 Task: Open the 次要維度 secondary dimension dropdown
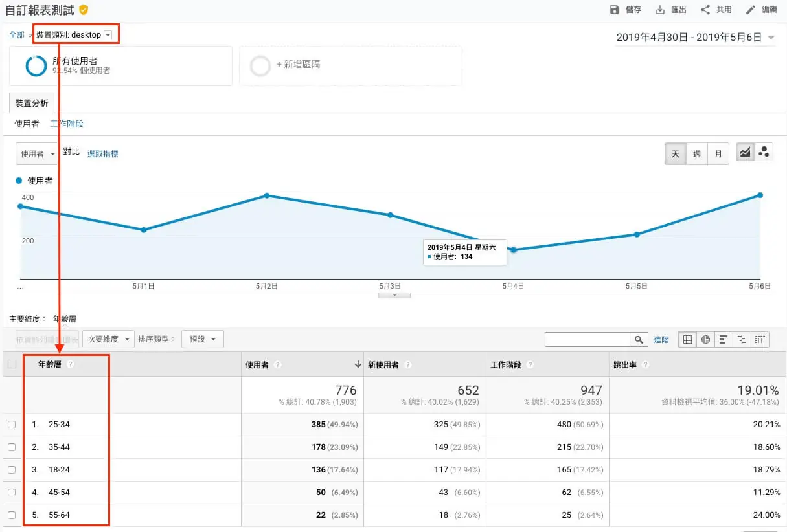pyautogui.click(x=108, y=339)
